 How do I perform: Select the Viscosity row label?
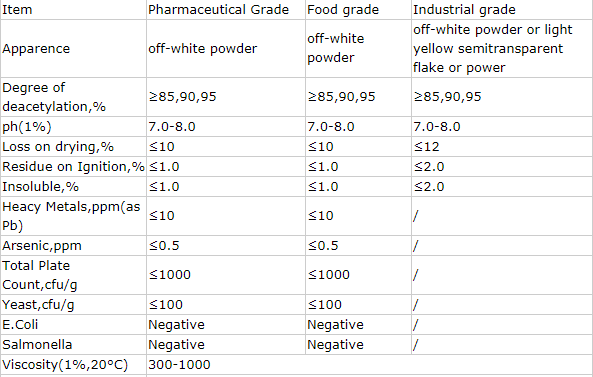click(x=65, y=365)
